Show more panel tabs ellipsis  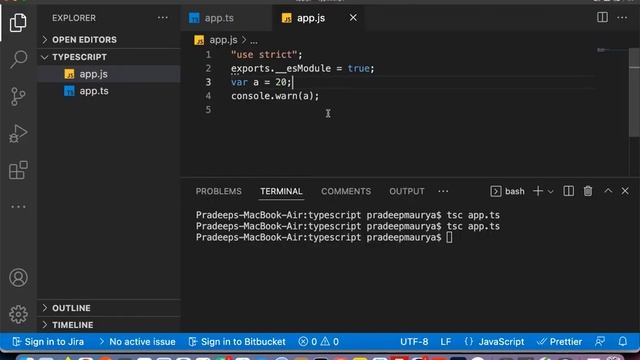click(443, 191)
